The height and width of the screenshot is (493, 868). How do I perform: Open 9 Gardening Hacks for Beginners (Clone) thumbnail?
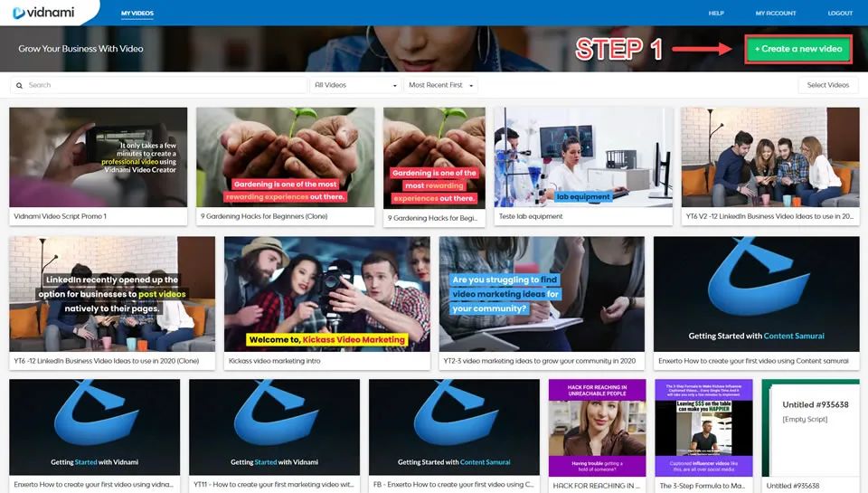tap(285, 157)
